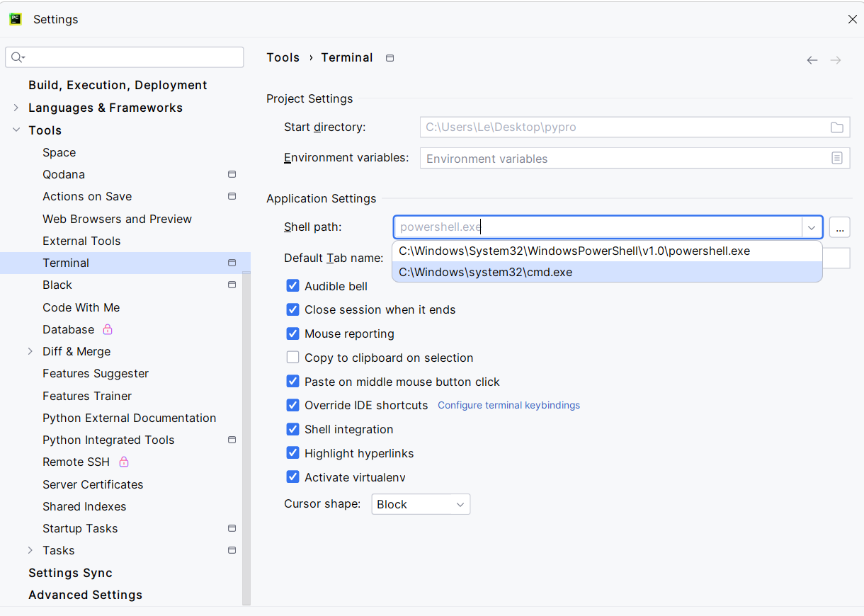Expand the Diff & Merge node
This screenshot has height=616, width=864.
pyautogui.click(x=30, y=351)
